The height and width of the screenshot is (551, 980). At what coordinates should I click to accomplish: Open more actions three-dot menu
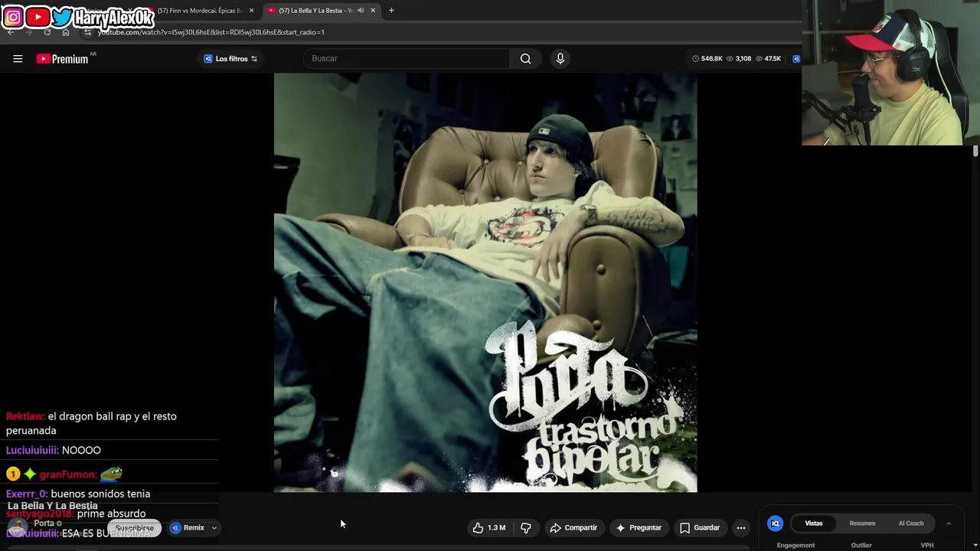coord(740,528)
